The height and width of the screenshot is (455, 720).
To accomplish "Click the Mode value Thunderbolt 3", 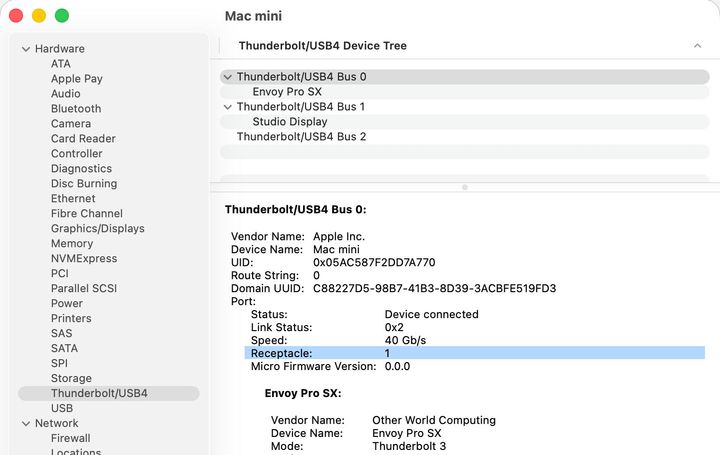I will 409,446.
